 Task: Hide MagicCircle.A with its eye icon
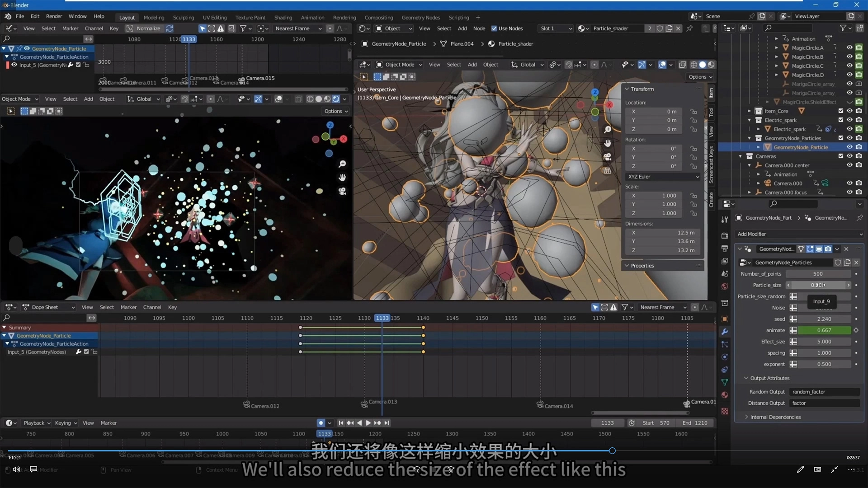pyautogui.click(x=849, y=47)
